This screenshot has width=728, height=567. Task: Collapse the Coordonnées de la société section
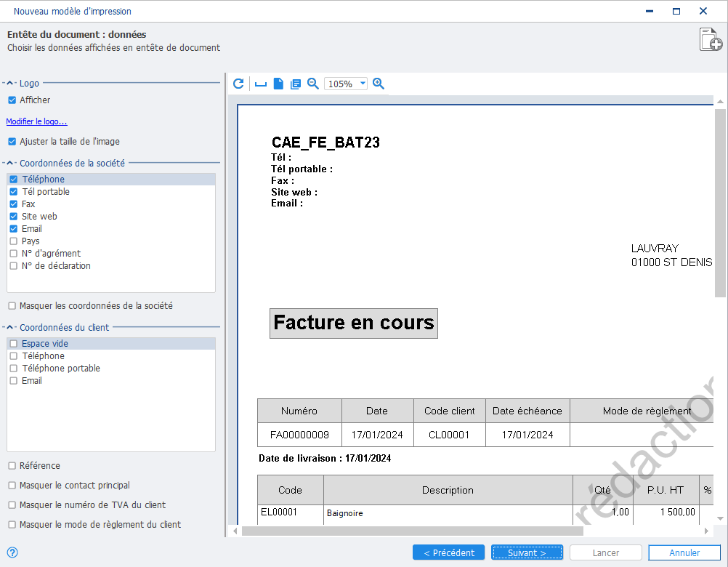point(9,163)
